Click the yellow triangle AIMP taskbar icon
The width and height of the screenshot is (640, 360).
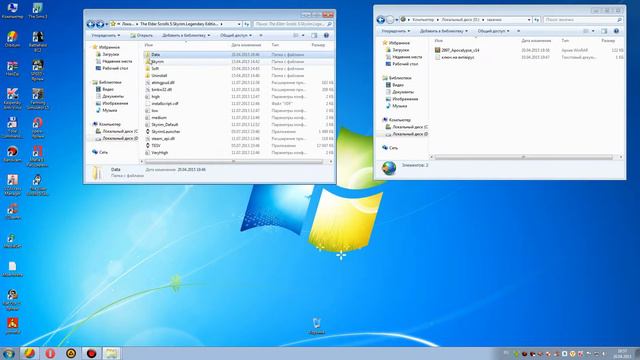pos(71,353)
